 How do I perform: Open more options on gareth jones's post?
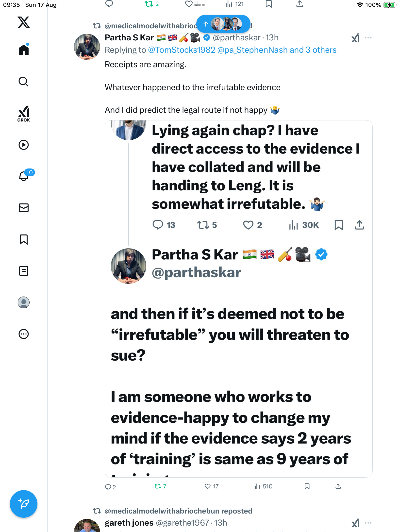click(x=368, y=523)
